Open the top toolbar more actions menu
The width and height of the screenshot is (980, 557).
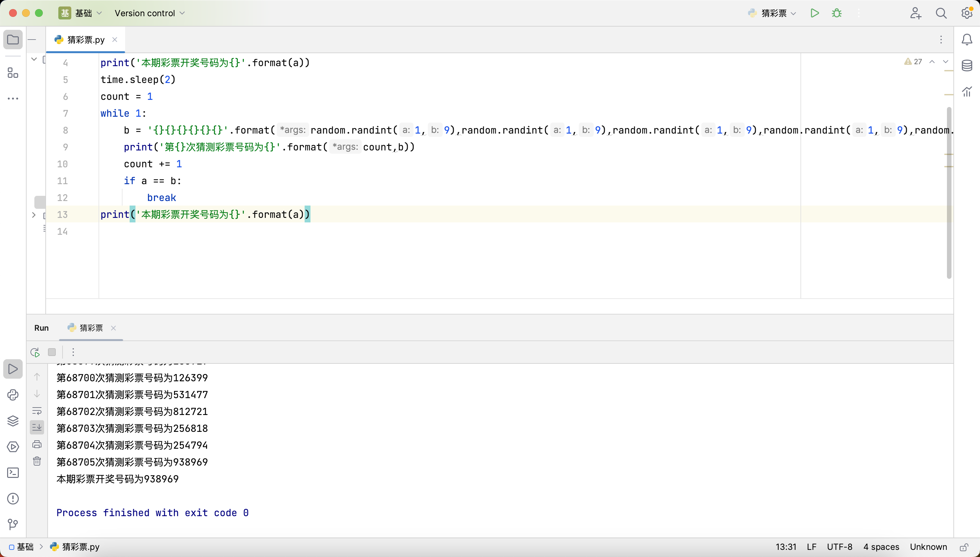[x=858, y=13]
